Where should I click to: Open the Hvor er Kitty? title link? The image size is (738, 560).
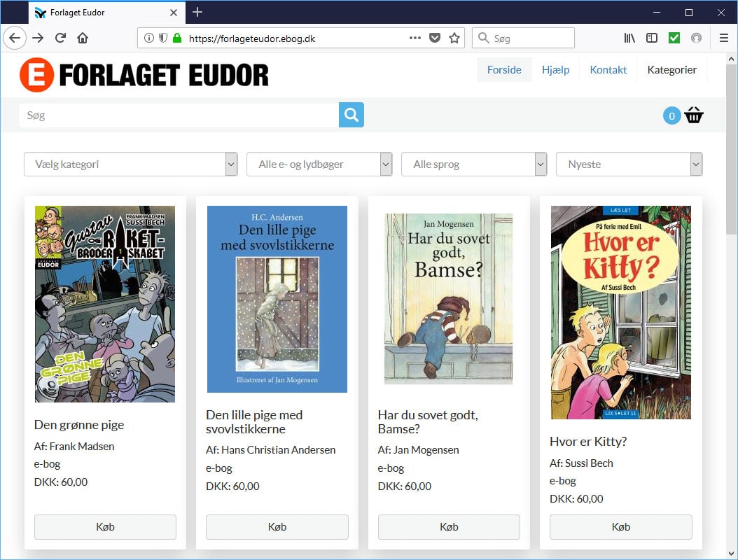pyautogui.click(x=588, y=442)
